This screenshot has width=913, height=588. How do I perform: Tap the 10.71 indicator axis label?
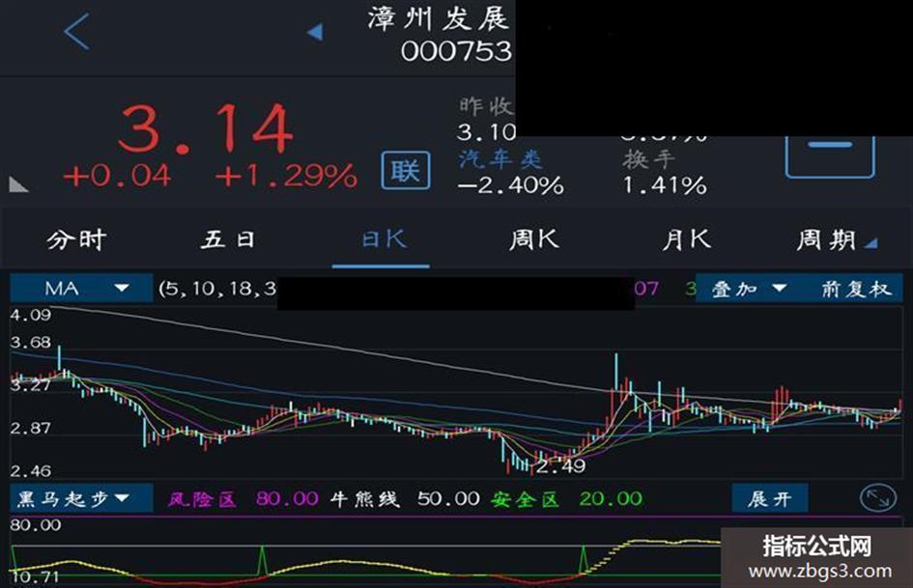point(35,576)
